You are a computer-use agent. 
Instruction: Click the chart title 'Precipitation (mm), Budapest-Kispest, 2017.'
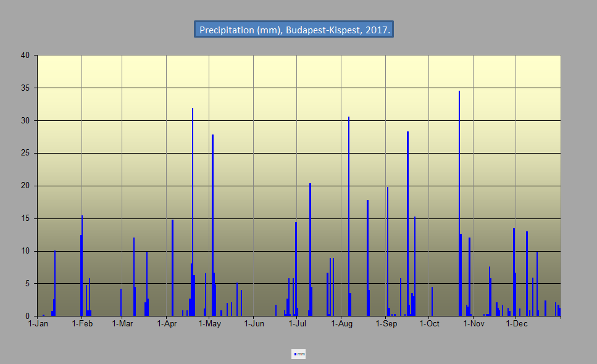click(294, 30)
